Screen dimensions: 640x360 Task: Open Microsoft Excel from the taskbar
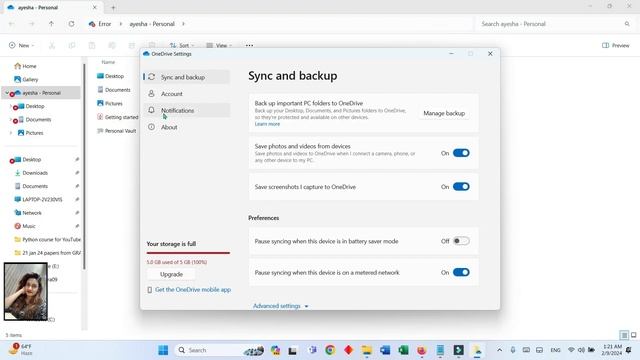(x=403, y=350)
